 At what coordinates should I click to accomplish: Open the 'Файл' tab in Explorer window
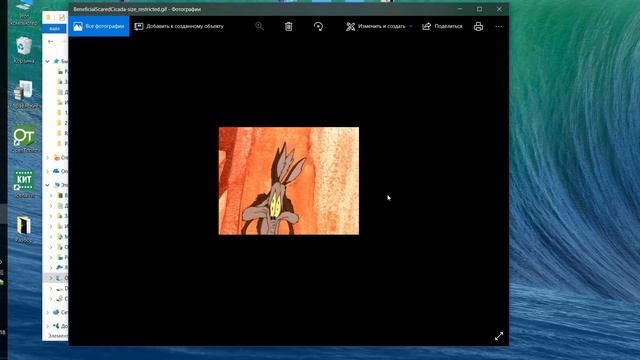[x=55, y=29]
